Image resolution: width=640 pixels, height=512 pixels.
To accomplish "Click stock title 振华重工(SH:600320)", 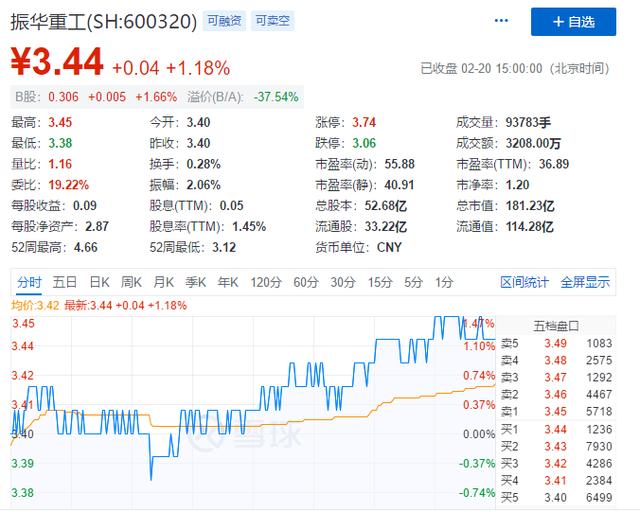I will click(x=104, y=21).
